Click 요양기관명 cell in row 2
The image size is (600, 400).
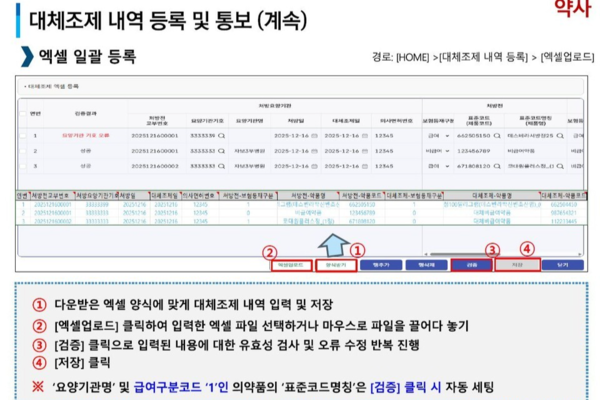tap(249, 151)
